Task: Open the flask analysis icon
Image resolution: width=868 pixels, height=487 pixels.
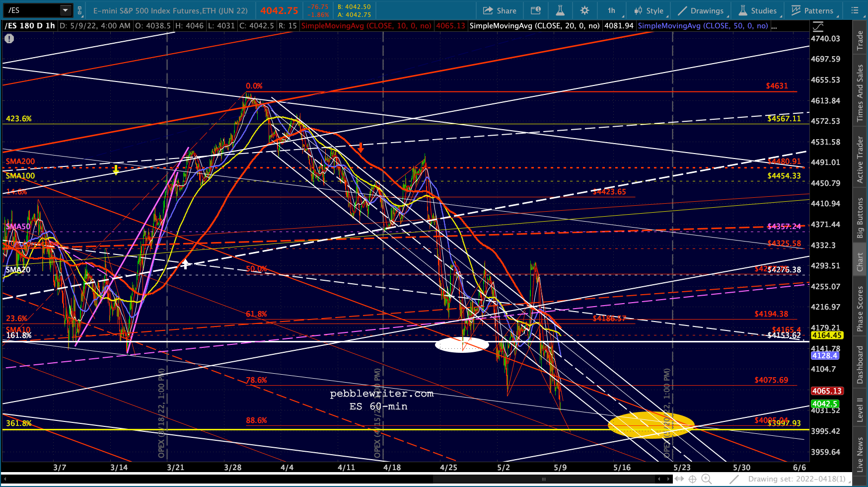Action: (x=560, y=10)
